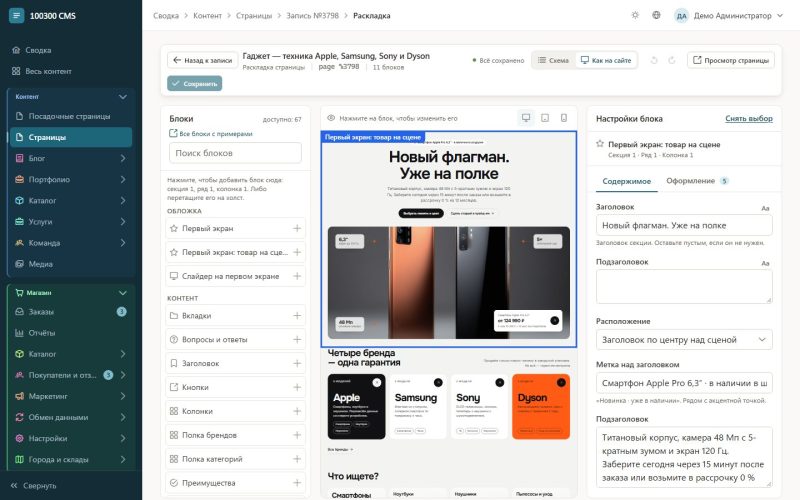Switch to Как на сайте view mode
The width and height of the screenshot is (800, 500).
(606, 60)
